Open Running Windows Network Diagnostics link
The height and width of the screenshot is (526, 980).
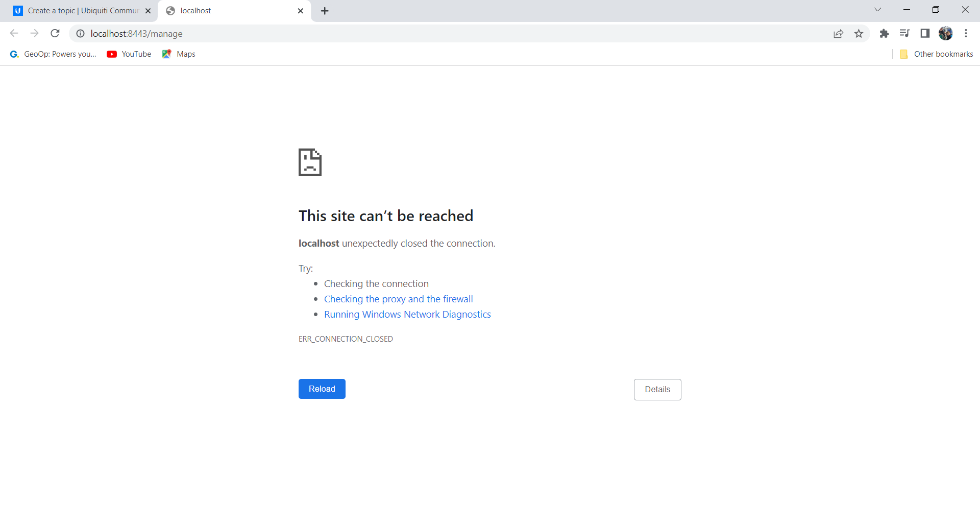tap(407, 315)
